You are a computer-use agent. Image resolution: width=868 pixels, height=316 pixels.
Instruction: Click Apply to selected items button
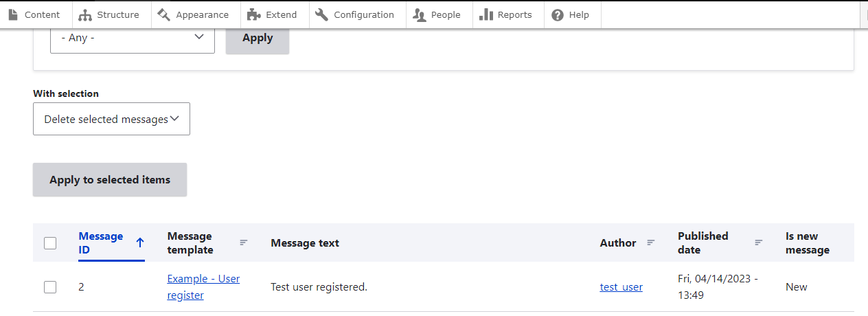pos(110,180)
